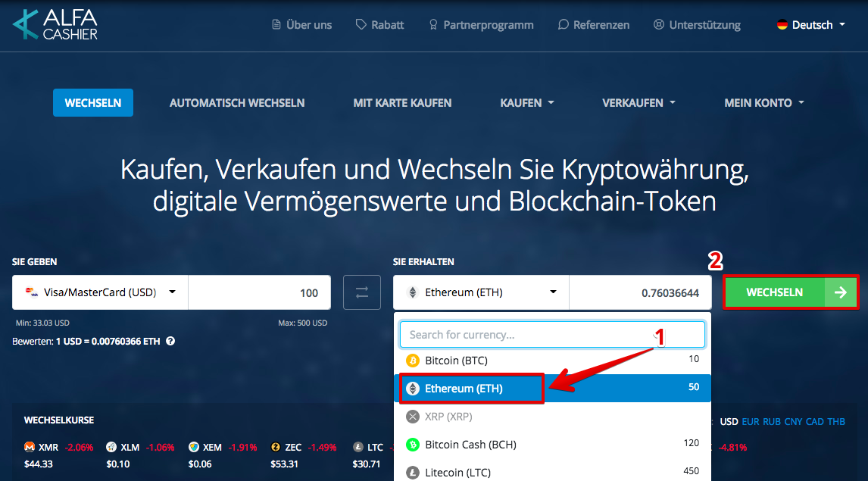Screen dimensions: 868x481
Task: Show rates in CNY
Action: tap(793, 421)
